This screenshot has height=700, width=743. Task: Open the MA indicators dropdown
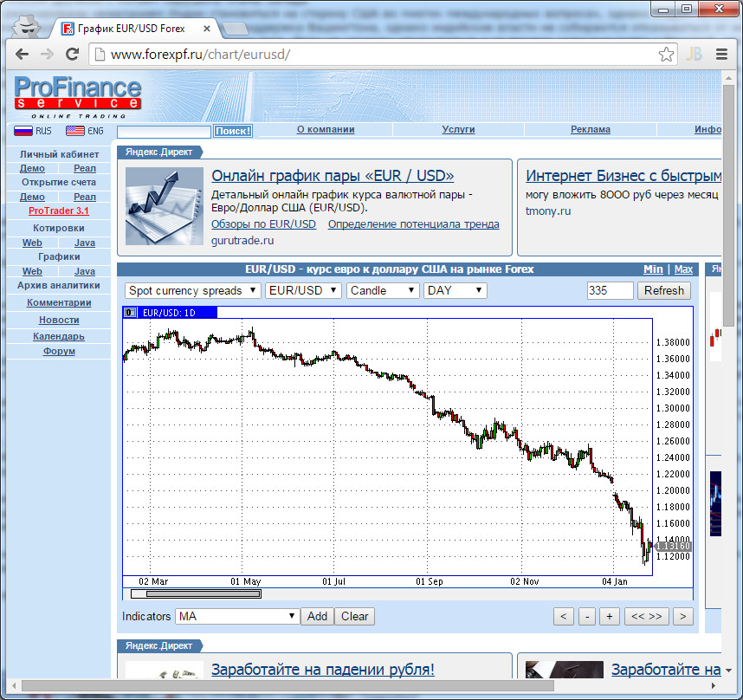pyautogui.click(x=236, y=617)
